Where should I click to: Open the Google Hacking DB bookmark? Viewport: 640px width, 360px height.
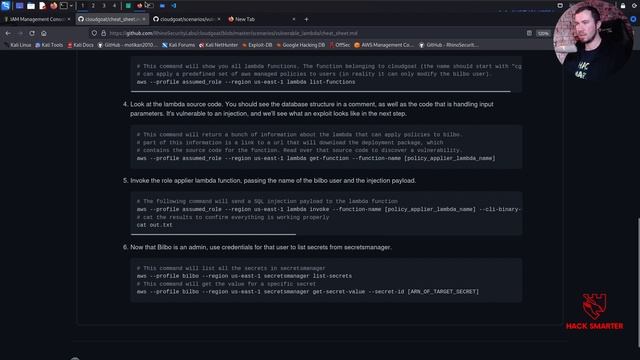(300, 45)
